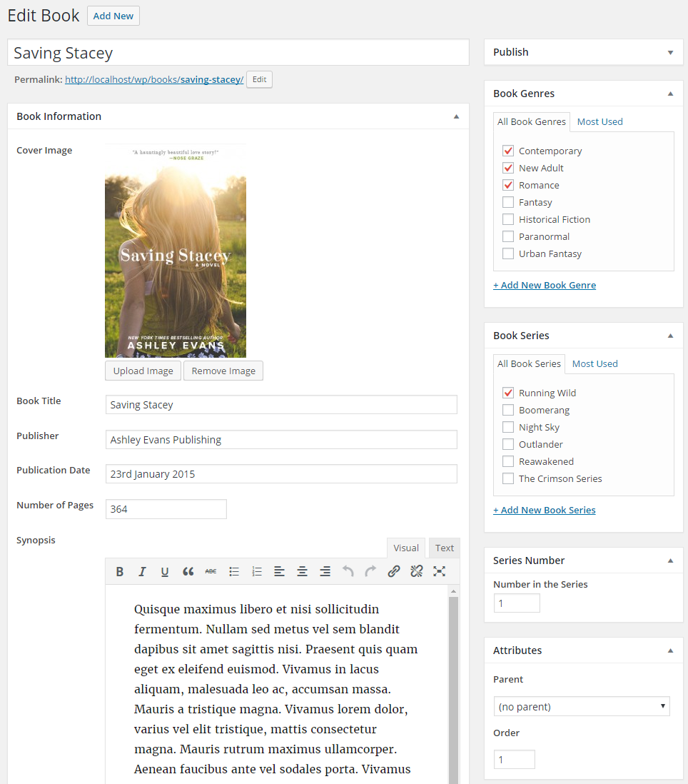The width and height of the screenshot is (688, 784).
Task: Check The Crimson Series checkbox
Action: tap(508, 478)
